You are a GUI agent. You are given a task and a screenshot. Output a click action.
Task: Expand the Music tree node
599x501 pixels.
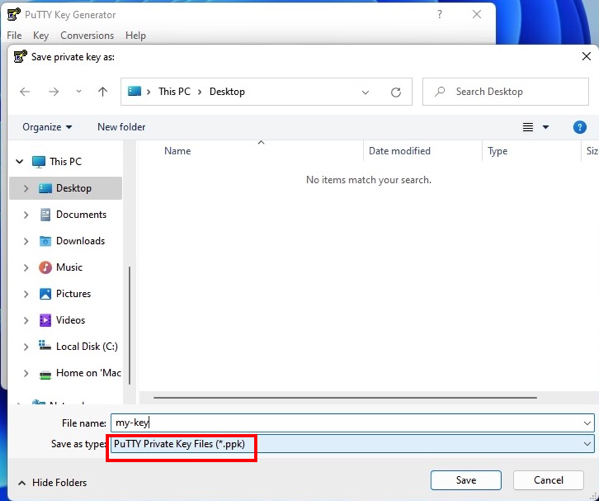coord(26,268)
